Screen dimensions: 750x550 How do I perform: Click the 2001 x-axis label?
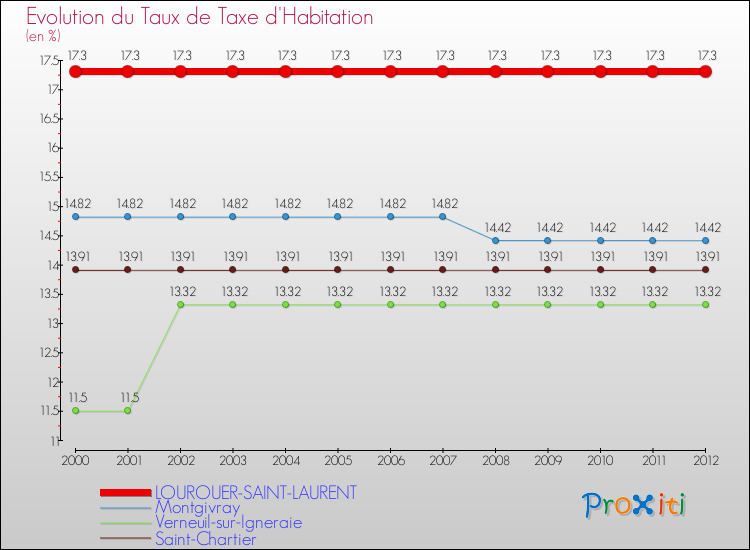coord(129,460)
